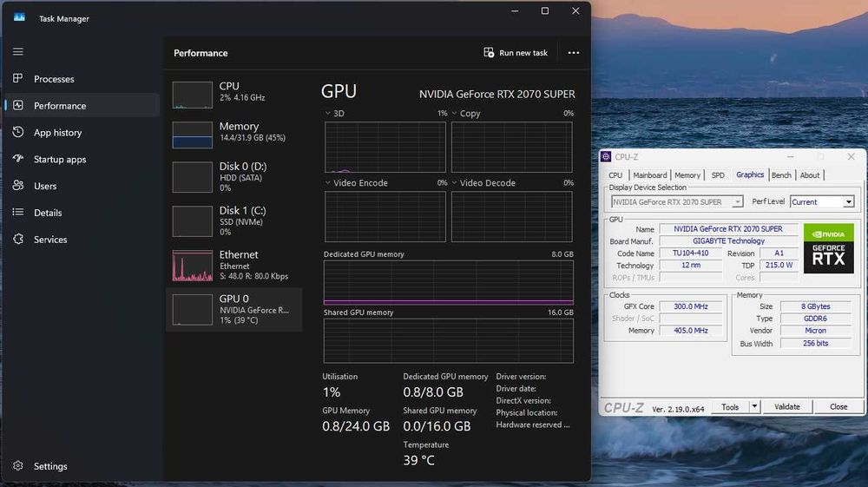Switch to About tab in CPU-Z
The height and width of the screenshot is (487, 868).
click(810, 174)
